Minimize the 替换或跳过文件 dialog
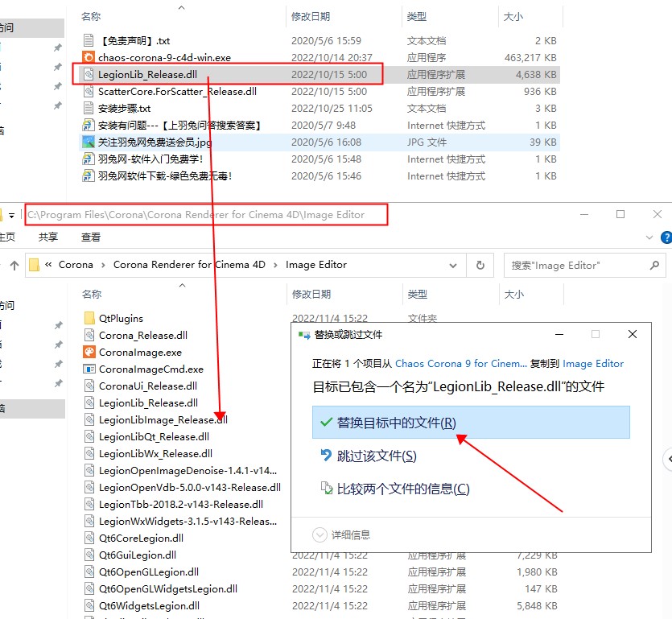The width and height of the screenshot is (672, 619). [559, 334]
